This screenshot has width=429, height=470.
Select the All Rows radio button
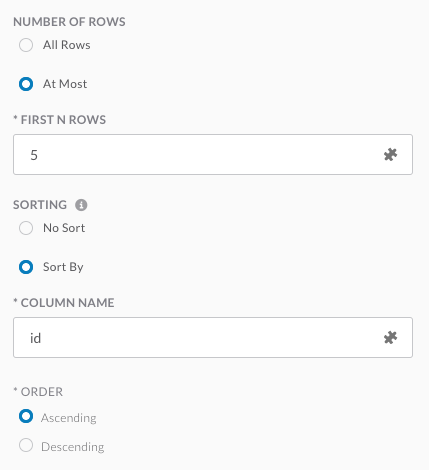(x=26, y=45)
